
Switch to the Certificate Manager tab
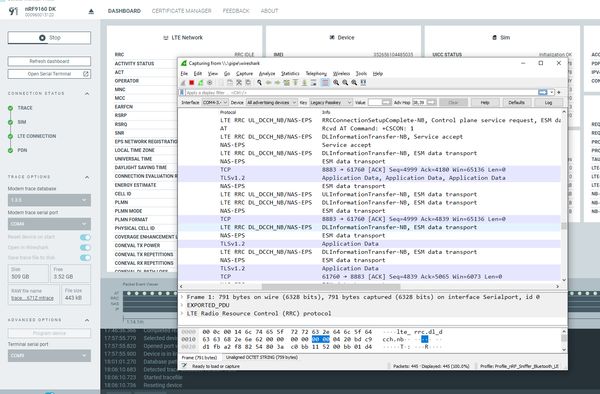point(181,11)
